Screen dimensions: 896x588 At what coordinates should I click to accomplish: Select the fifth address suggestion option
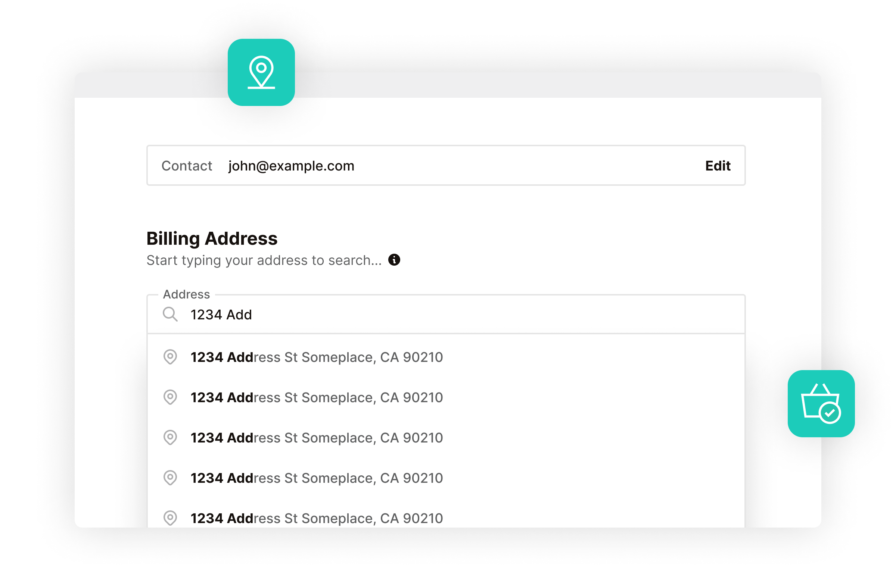pos(316,518)
